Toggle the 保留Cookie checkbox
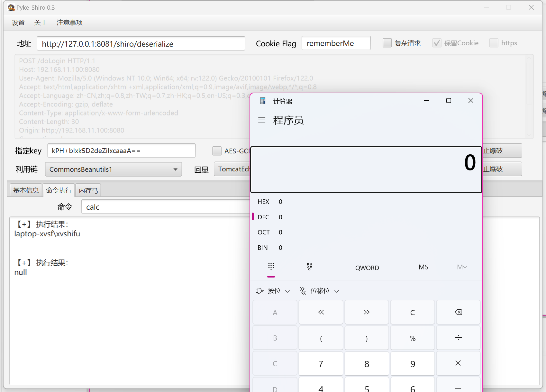 (437, 43)
